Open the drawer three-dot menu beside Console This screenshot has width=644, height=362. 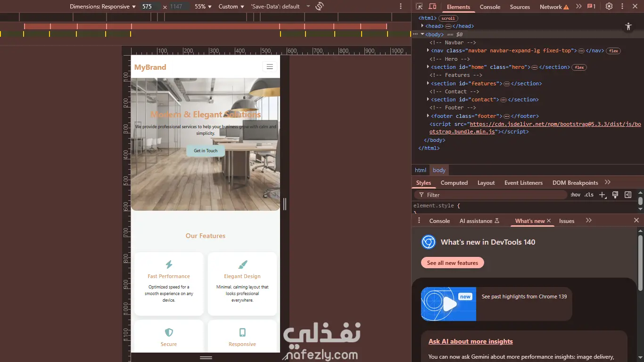(x=419, y=221)
